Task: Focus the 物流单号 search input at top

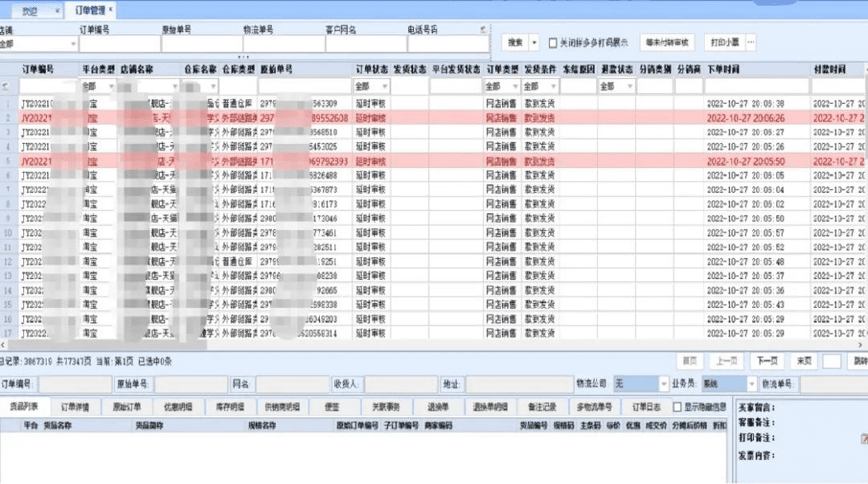Action: pyautogui.click(x=284, y=43)
